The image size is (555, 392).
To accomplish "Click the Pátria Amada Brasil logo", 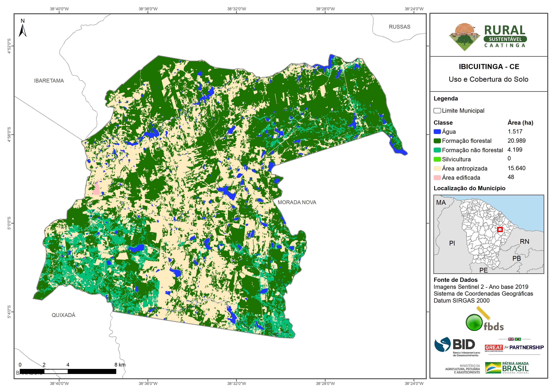I will coord(507,368).
